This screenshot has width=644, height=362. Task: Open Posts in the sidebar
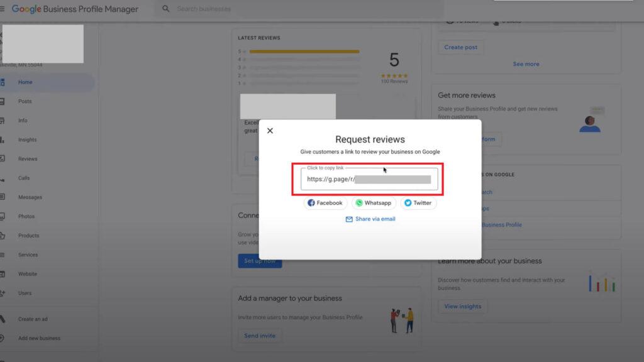(25, 101)
